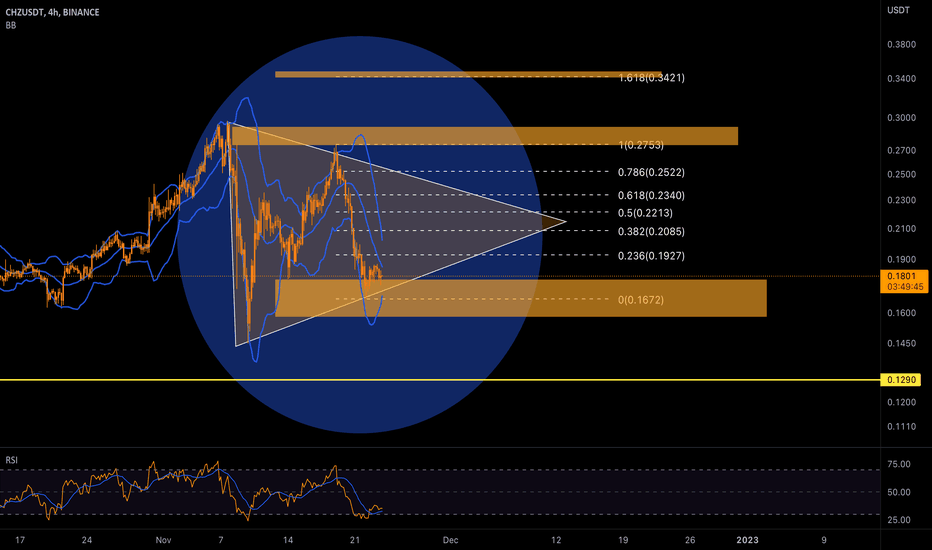Image resolution: width=932 pixels, height=550 pixels.
Task: Select the 1(0.2753) Fibonacci level label
Action: pos(641,145)
